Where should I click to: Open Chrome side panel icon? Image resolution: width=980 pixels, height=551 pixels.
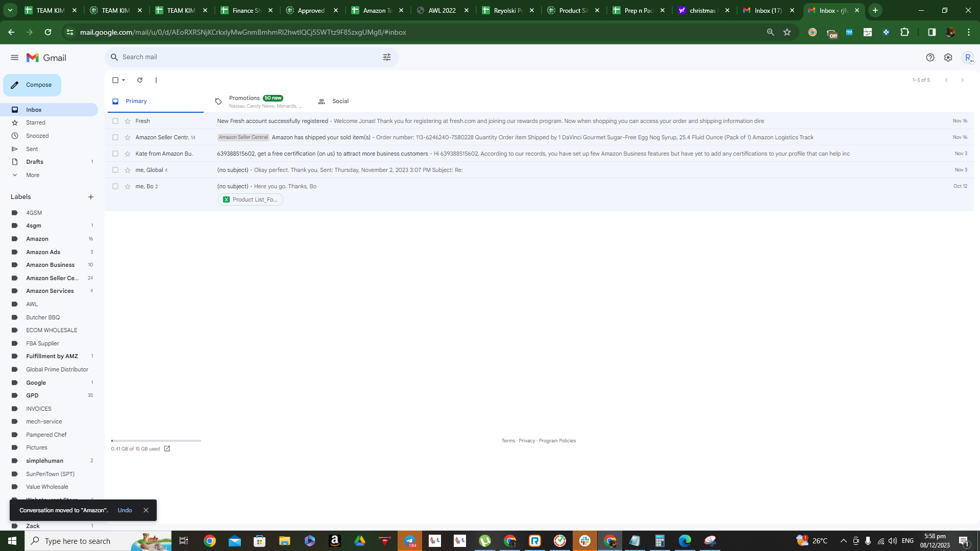click(932, 32)
